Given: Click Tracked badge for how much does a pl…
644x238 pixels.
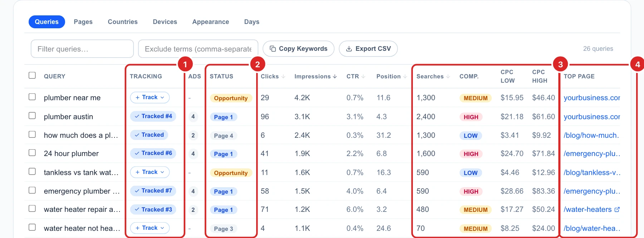Looking at the screenshot, I should 149,135.
